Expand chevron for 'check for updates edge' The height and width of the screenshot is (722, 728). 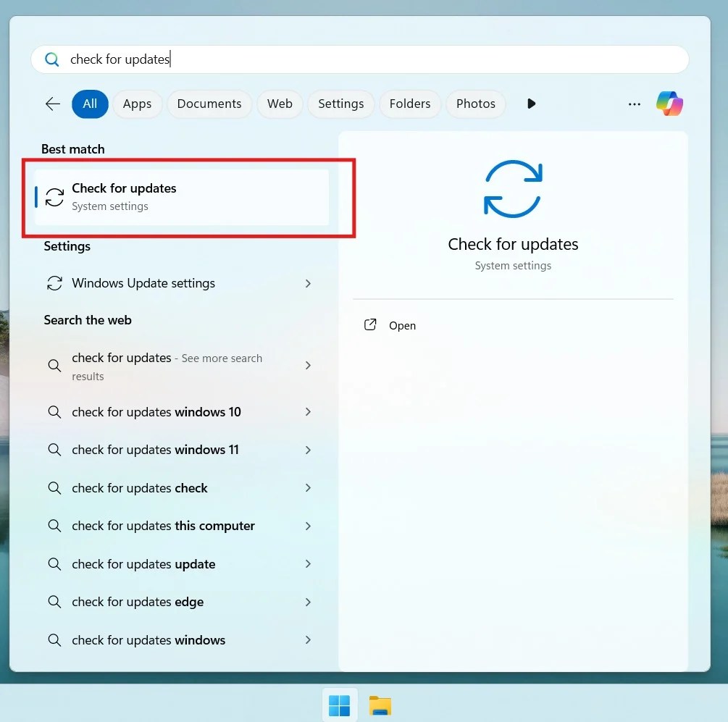pos(308,602)
